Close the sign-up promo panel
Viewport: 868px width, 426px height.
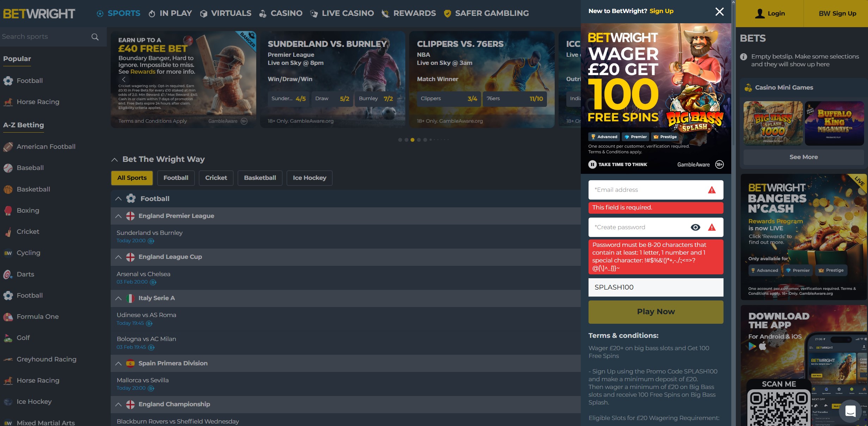(719, 12)
